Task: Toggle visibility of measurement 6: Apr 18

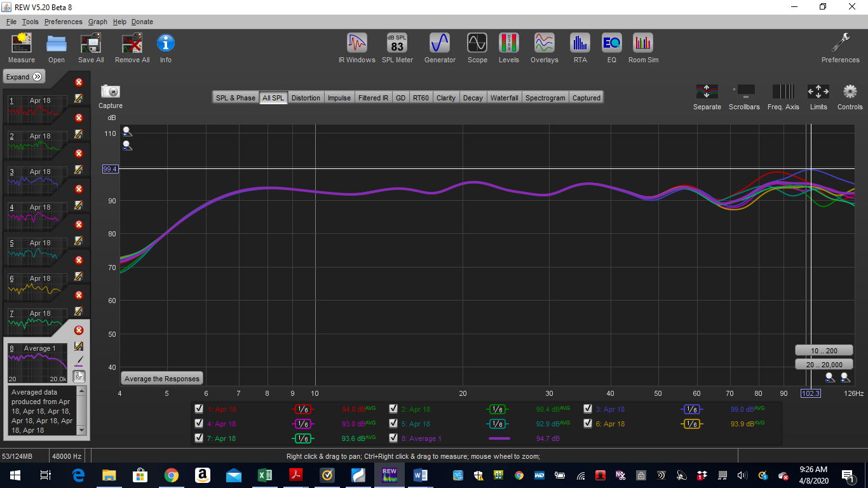Action: 587,423
